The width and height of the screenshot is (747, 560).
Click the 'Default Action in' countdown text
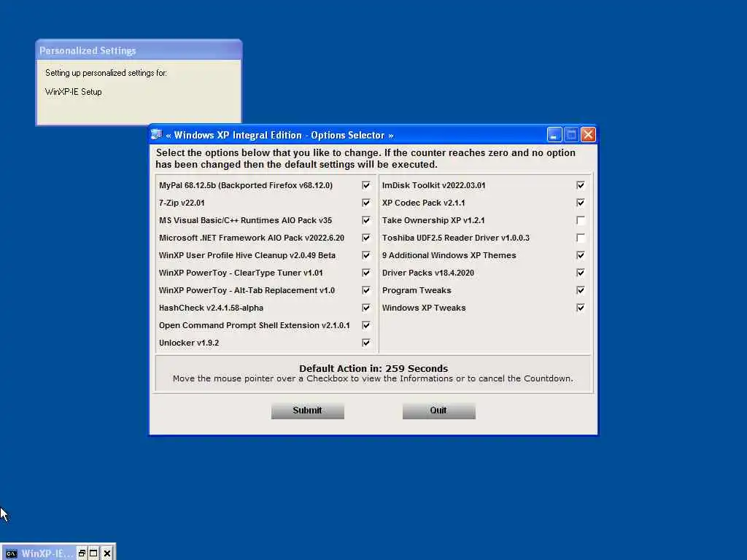click(373, 368)
